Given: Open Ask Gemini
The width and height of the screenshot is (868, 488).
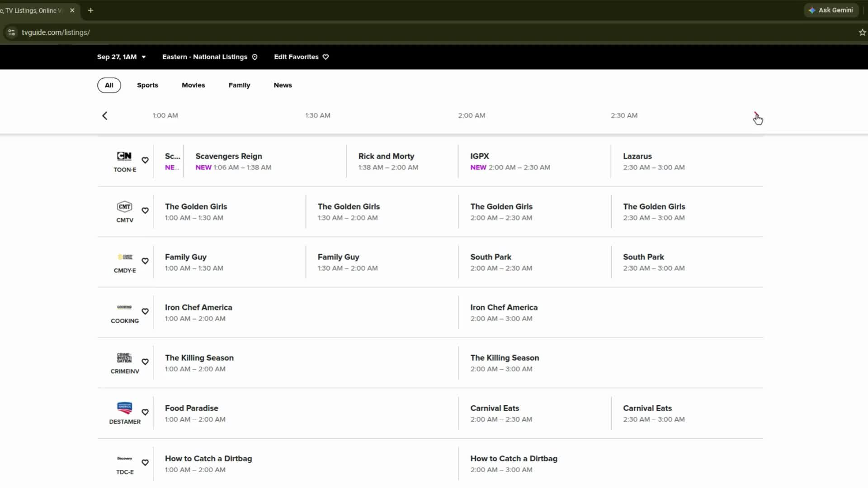Looking at the screenshot, I should [x=831, y=10].
